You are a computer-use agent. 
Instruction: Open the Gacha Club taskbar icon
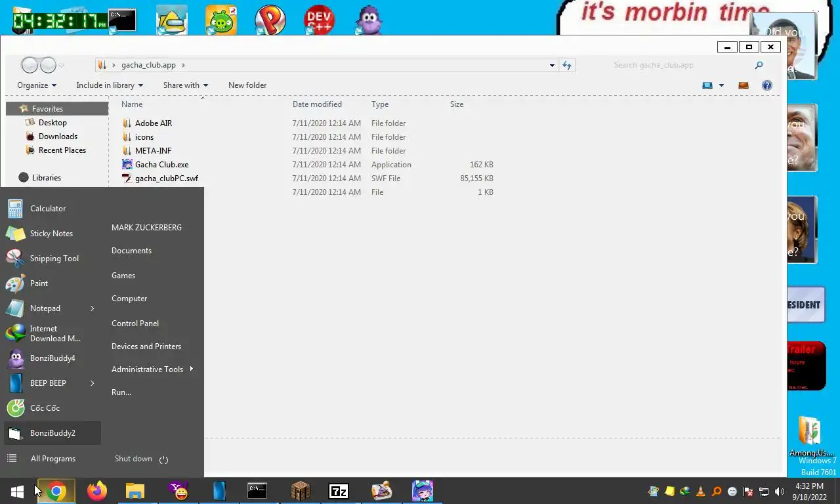click(423, 491)
